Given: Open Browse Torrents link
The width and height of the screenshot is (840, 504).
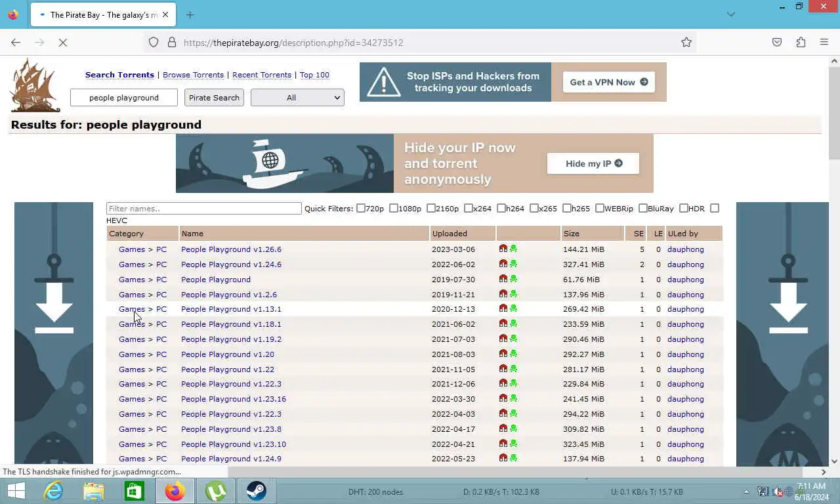Looking at the screenshot, I should 193,75.
